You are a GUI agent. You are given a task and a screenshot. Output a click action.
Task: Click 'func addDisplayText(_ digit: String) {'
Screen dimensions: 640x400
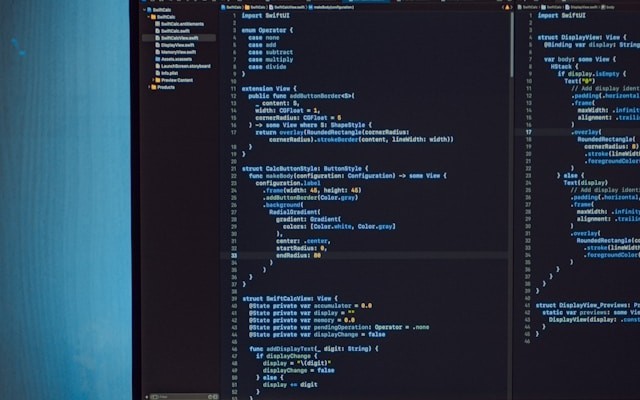click(313, 349)
